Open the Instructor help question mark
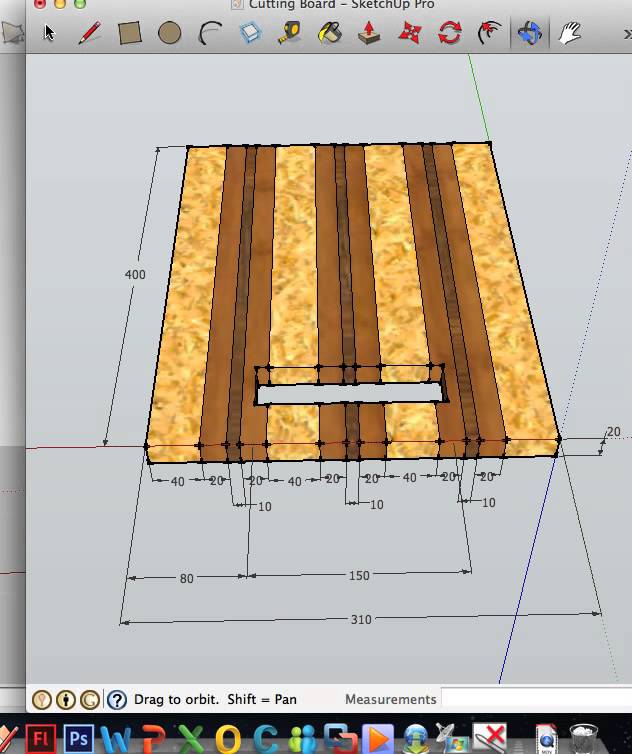 pyautogui.click(x=117, y=700)
